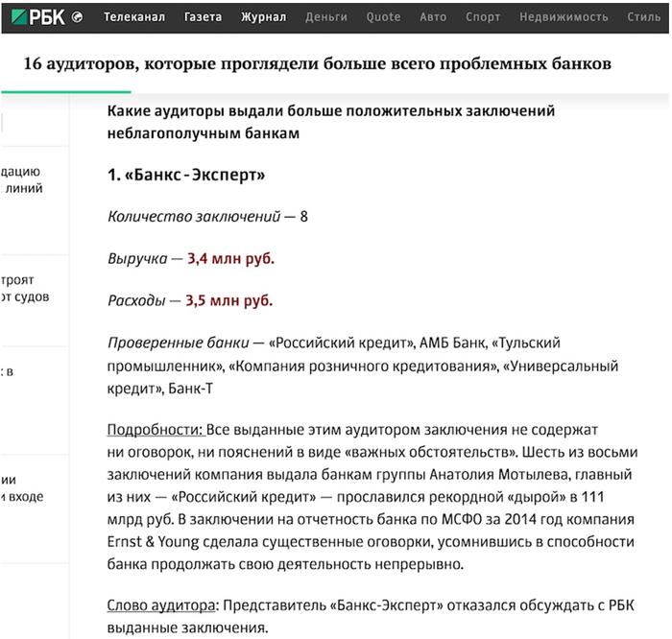Click the 'Количество заключений — 8' line
Screen dimensions: 672x639
point(207,216)
